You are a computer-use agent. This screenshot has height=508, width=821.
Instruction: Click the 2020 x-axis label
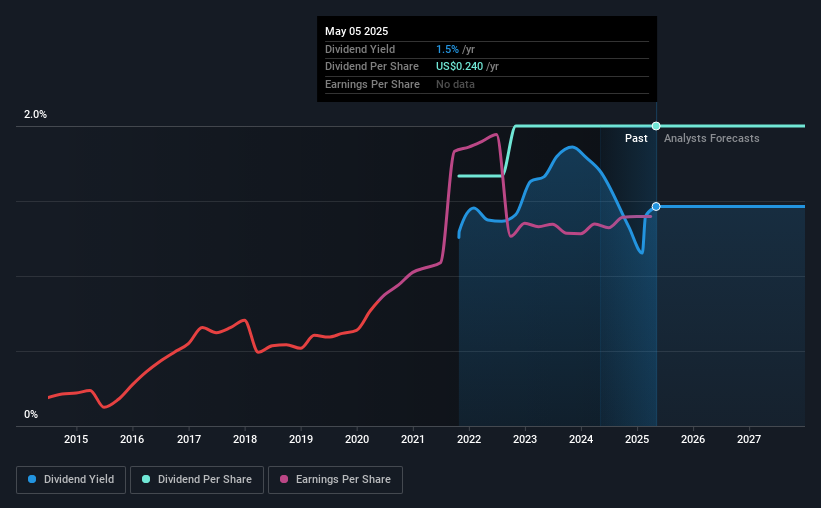(x=357, y=439)
